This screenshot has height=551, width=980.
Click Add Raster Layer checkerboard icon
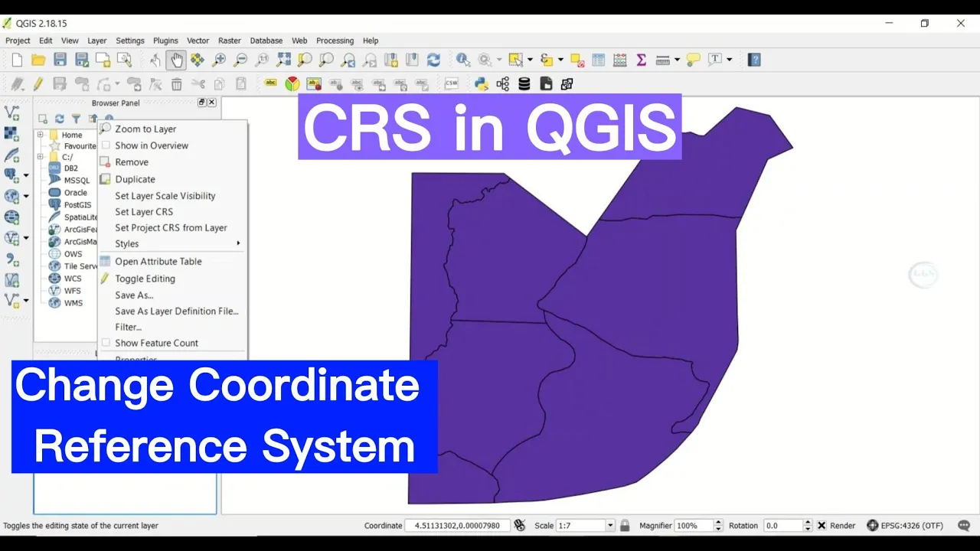12,134
